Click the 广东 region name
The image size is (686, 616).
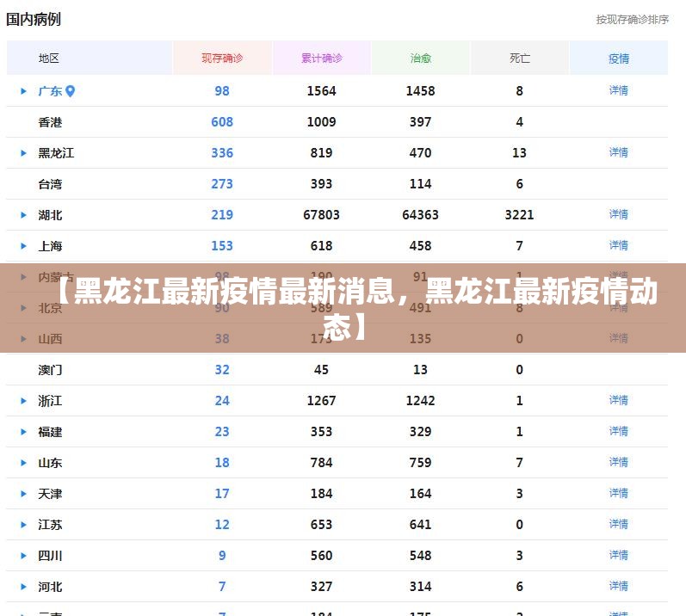(50, 91)
